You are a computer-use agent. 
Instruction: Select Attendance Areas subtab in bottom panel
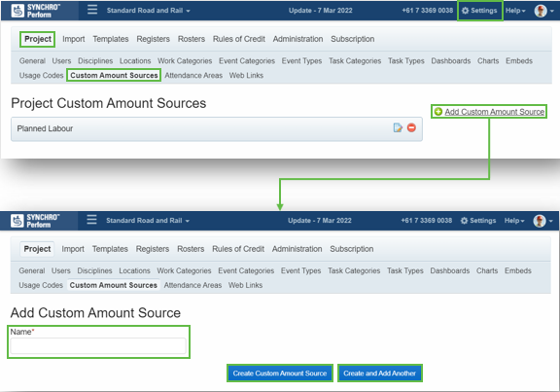click(x=192, y=285)
